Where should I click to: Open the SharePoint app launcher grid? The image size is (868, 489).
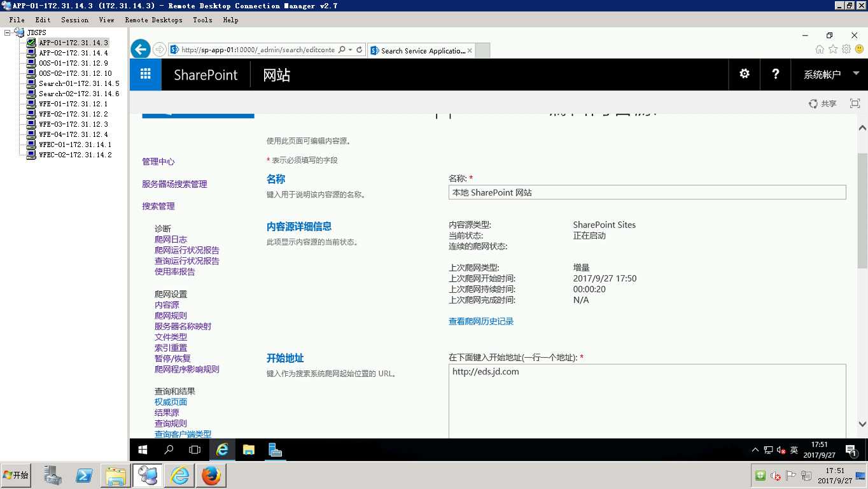146,74
